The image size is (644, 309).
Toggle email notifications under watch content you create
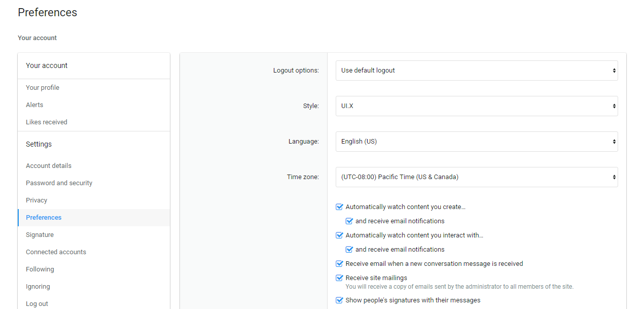point(349,221)
